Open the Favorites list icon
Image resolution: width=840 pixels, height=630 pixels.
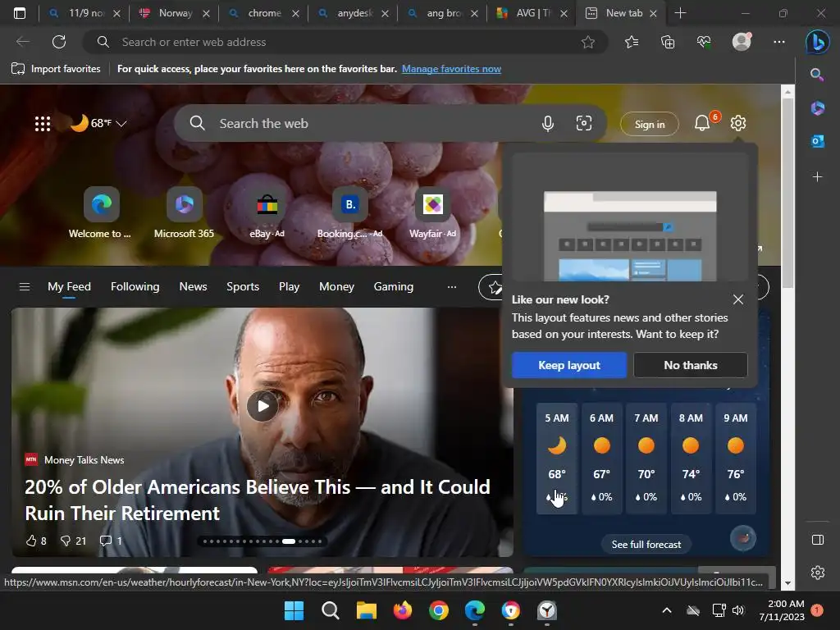[632, 42]
